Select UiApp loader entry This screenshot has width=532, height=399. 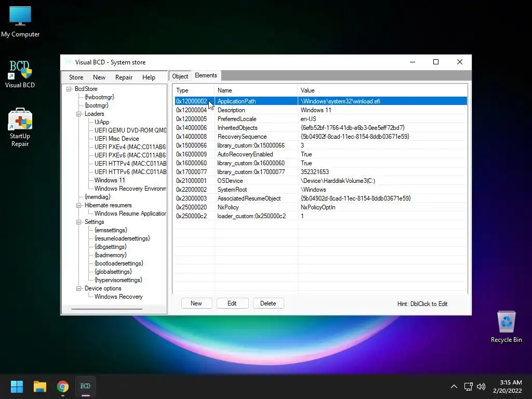pyautogui.click(x=102, y=122)
